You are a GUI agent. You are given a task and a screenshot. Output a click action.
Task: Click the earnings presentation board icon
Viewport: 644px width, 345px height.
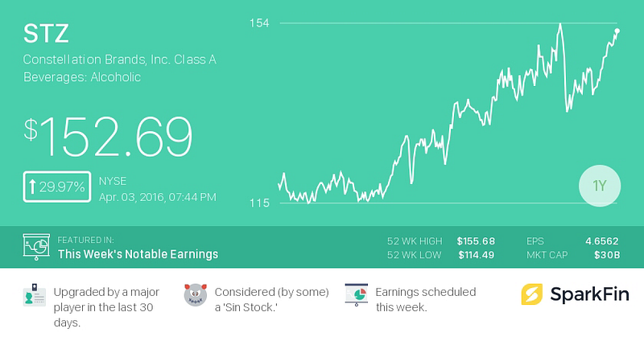pyautogui.click(x=36, y=247)
